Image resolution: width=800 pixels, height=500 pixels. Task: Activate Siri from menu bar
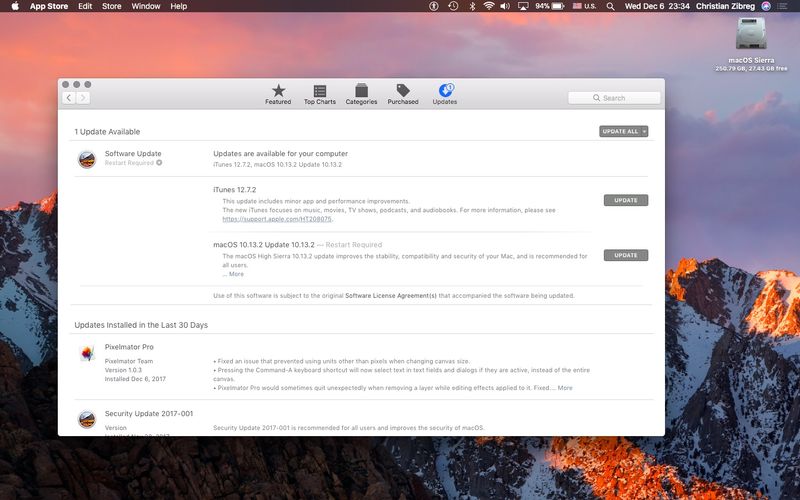(x=766, y=6)
